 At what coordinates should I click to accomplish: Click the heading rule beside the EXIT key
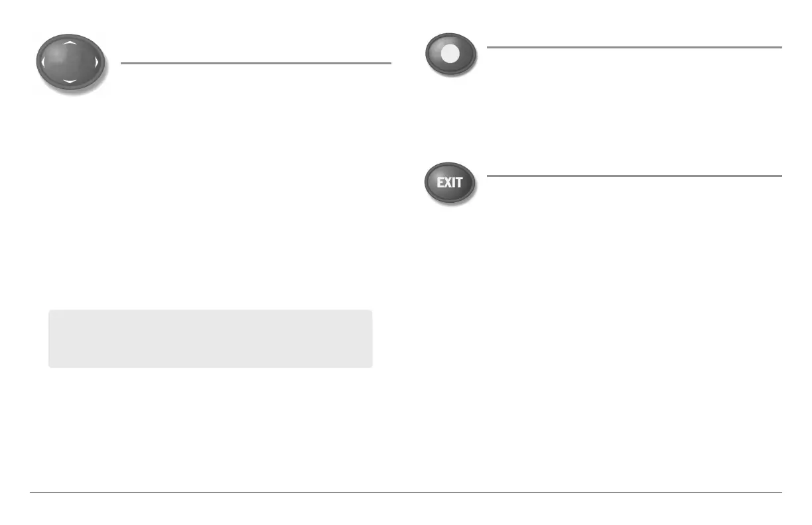click(x=634, y=176)
